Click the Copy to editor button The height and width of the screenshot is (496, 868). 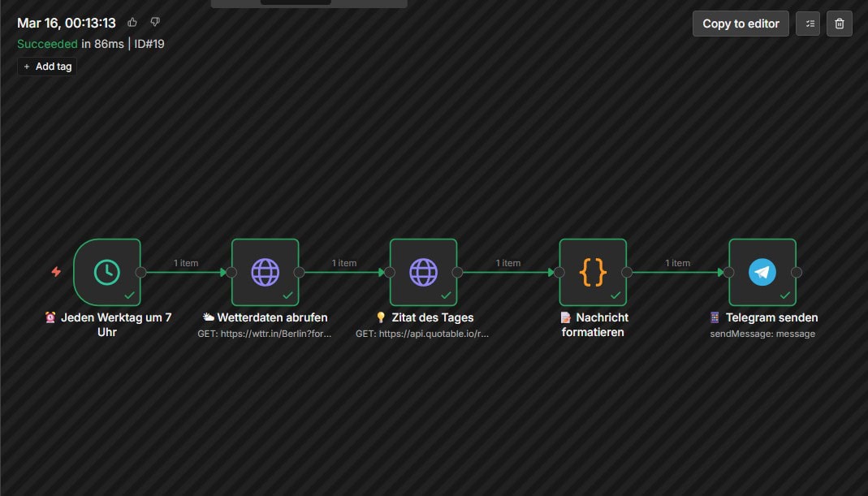pos(740,24)
